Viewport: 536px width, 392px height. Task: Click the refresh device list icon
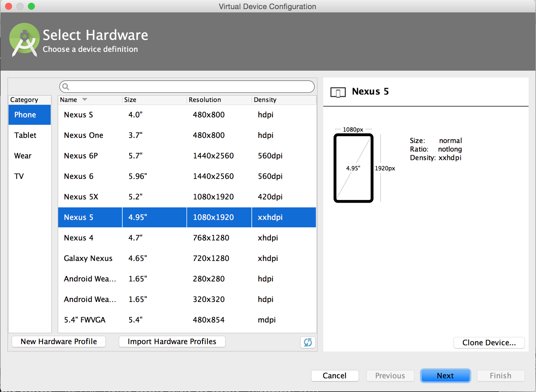(x=308, y=342)
